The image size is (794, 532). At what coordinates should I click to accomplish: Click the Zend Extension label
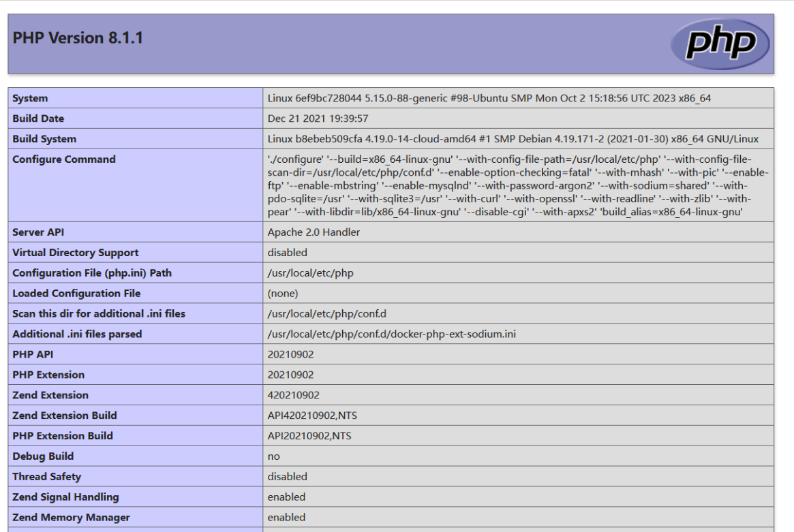coord(50,395)
